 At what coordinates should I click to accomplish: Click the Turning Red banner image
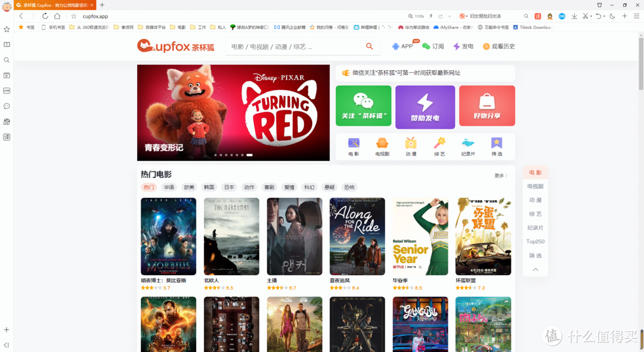click(233, 113)
